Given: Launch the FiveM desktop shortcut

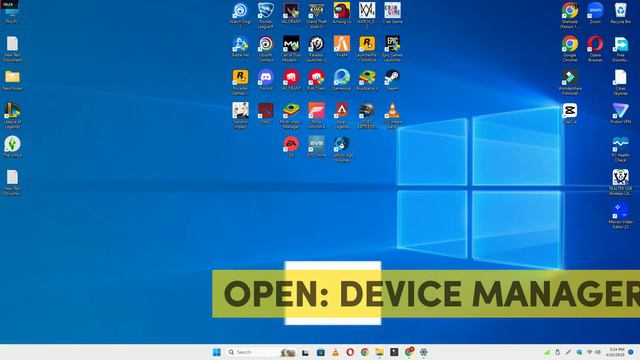Looking at the screenshot, I should click(x=342, y=47).
